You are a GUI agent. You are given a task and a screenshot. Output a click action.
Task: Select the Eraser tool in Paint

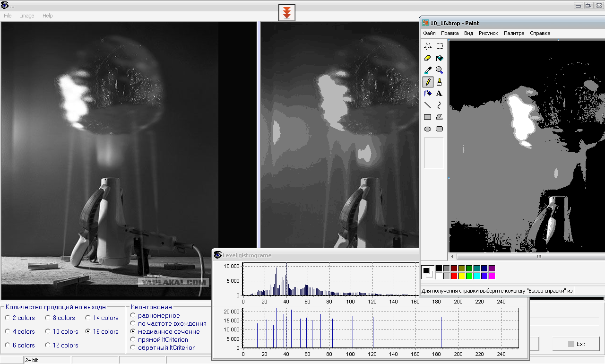click(427, 58)
